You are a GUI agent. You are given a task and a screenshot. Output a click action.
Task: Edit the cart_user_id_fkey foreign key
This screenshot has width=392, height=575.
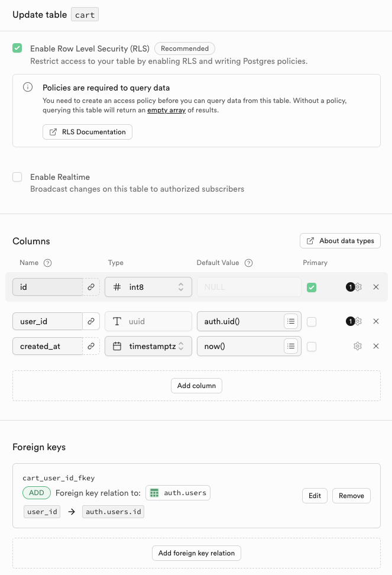coord(315,496)
